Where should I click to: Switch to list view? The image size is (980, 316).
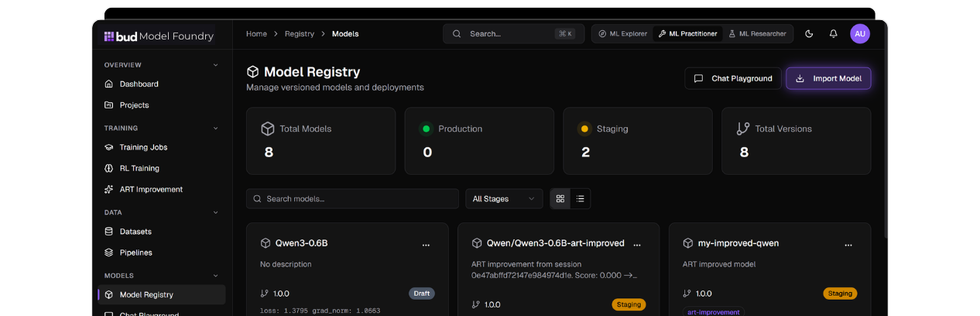[581, 199]
